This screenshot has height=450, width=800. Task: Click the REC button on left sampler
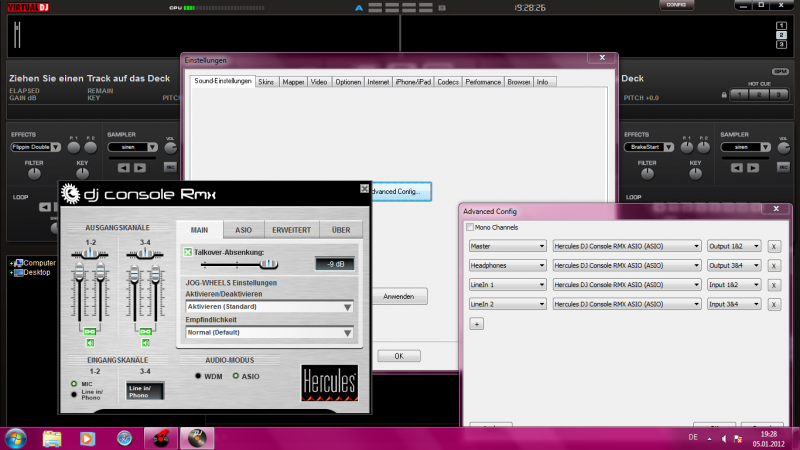(x=170, y=167)
